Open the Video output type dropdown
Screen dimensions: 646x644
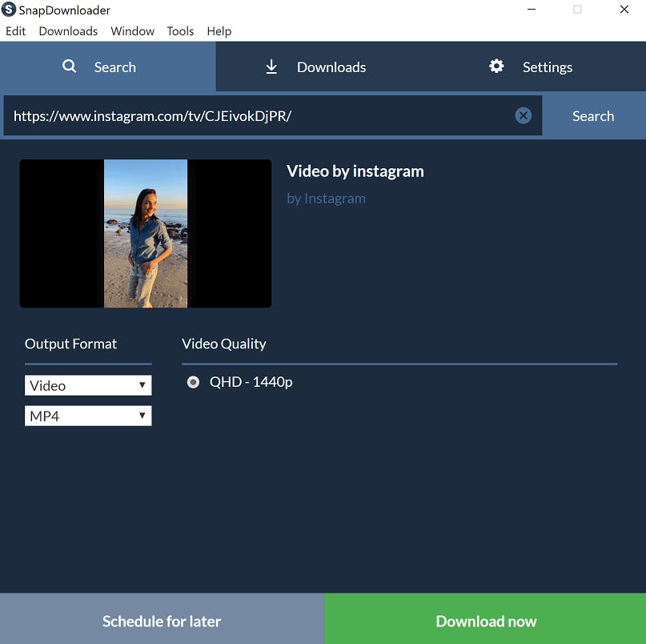[x=88, y=385]
